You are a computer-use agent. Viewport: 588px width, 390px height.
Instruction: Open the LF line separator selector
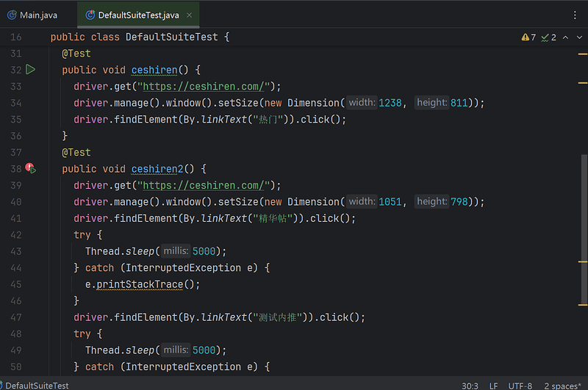coord(494,385)
